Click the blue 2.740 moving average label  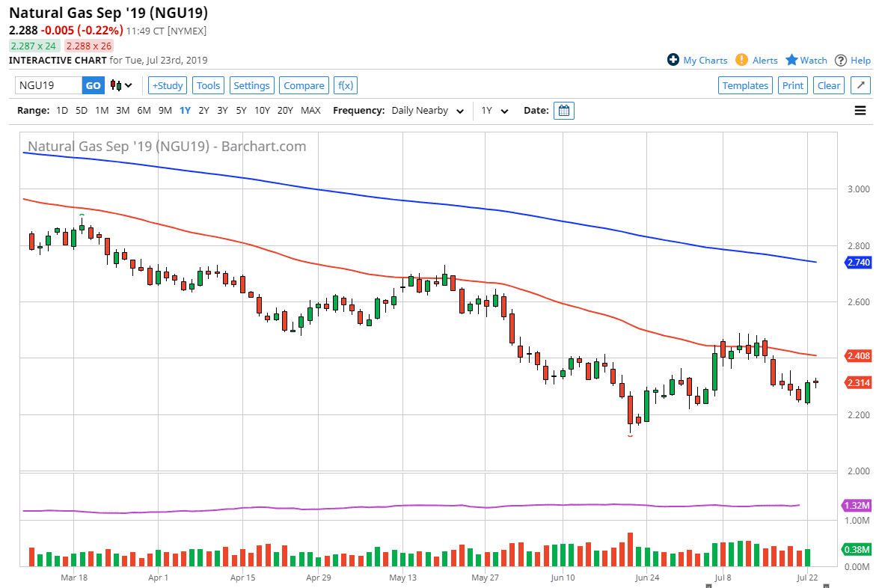point(856,263)
